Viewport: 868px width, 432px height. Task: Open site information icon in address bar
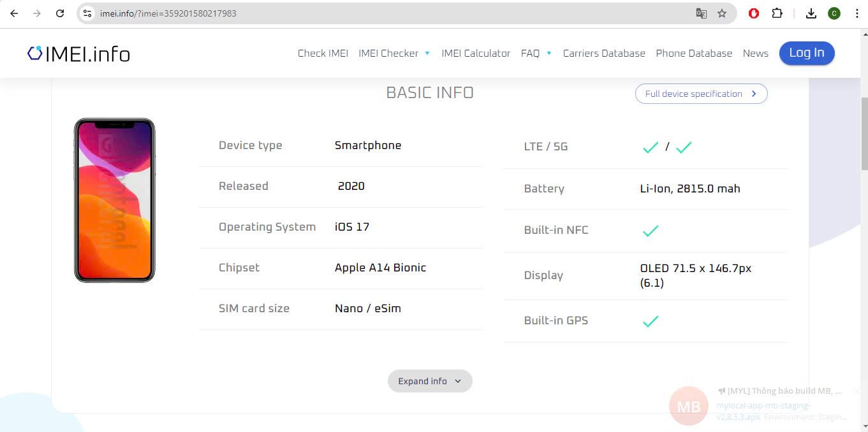tap(88, 13)
